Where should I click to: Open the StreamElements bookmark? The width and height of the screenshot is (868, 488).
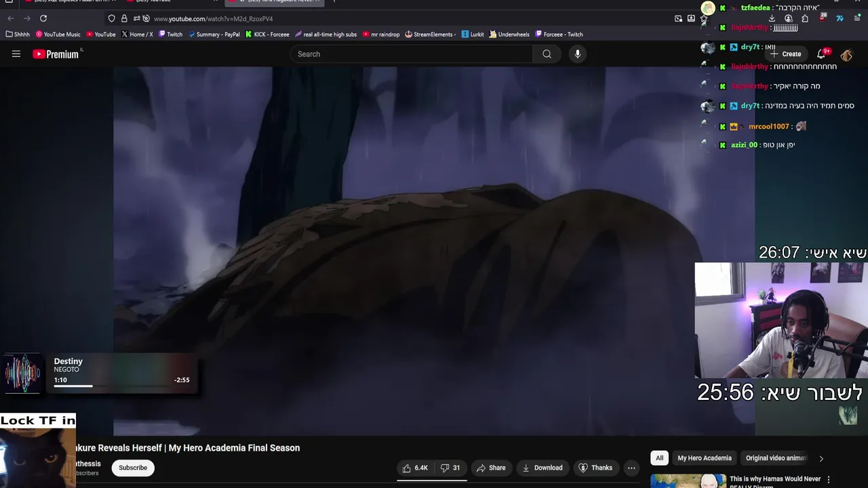click(x=431, y=35)
